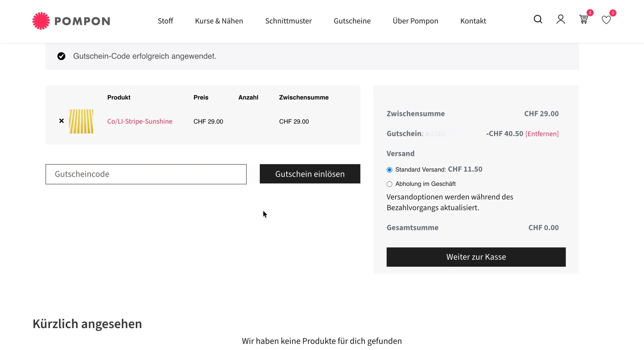This screenshot has height=350, width=644.
Task: Select Abholung im Geschäft option
Action: pyautogui.click(x=389, y=184)
